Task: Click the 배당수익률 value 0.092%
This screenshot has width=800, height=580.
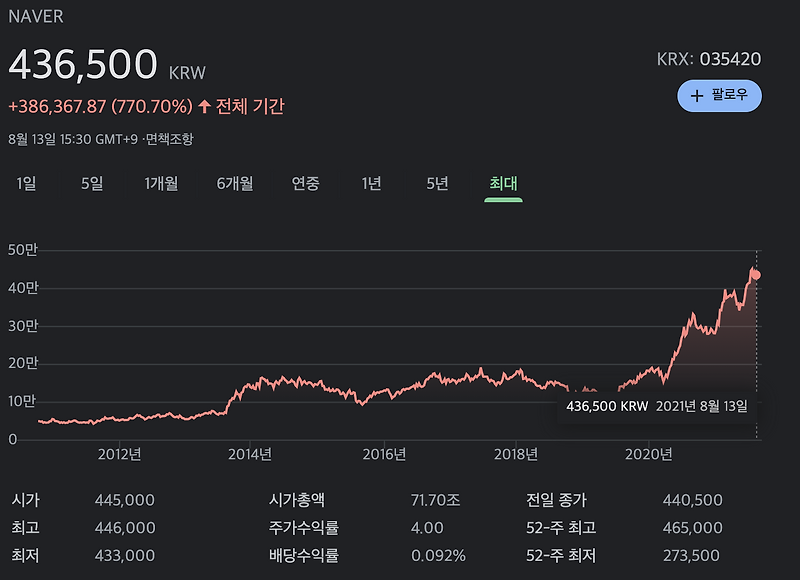Action: pyautogui.click(x=438, y=556)
